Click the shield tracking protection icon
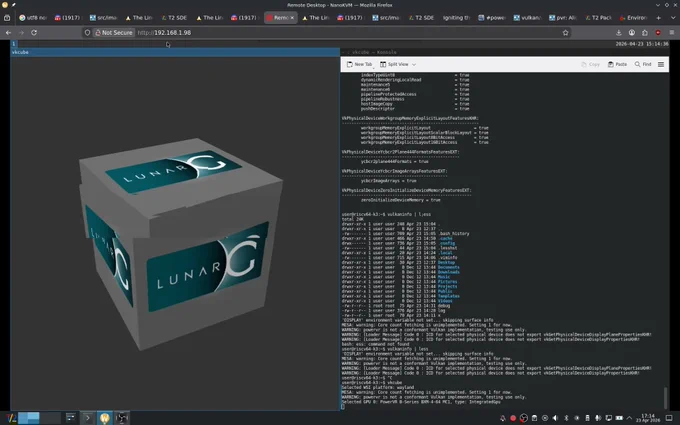This screenshot has height=425, width=680. [87, 33]
